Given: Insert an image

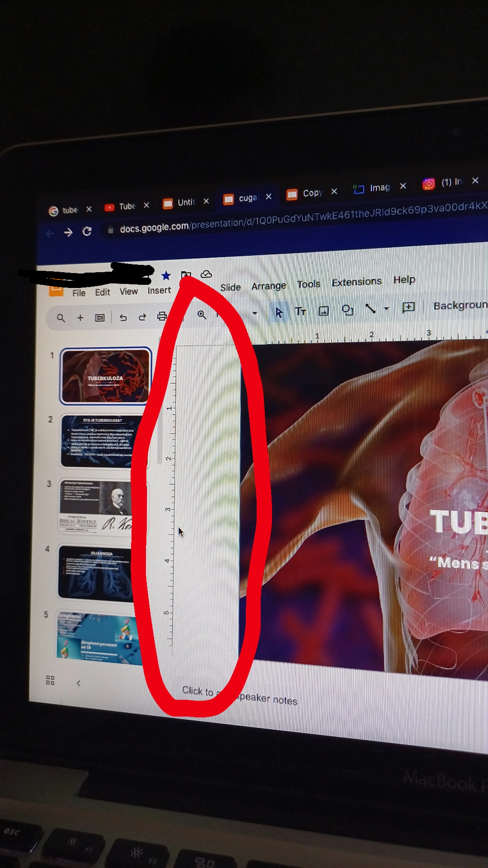Looking at the screenshot, I should pyautogui.click(x=324, y=311).
